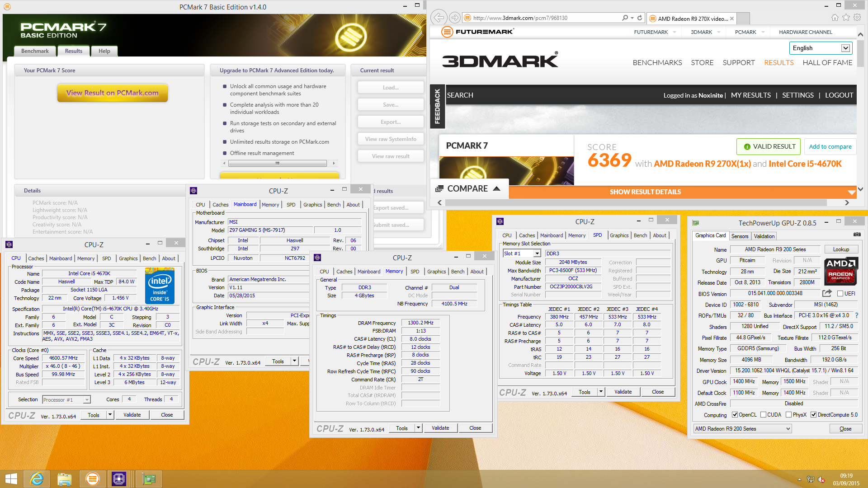This screenshot has height=488, width=868.
Task: Open browser Favorites star icon
Action: [x=846, y=18]
